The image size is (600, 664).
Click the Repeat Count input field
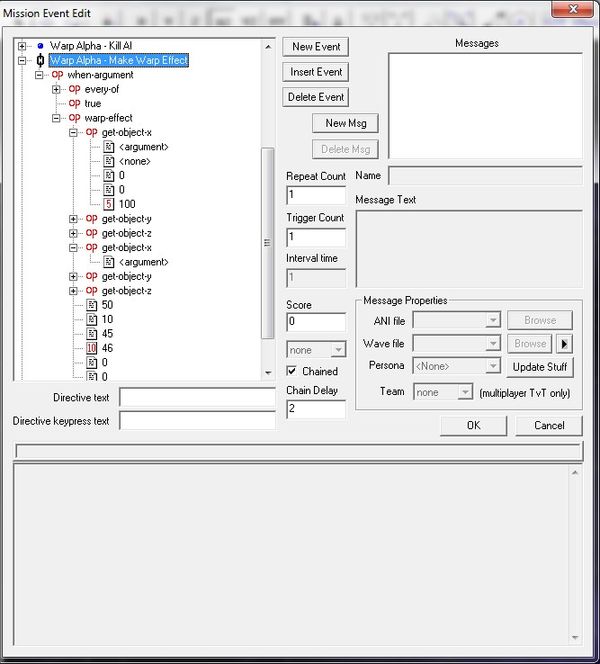(316, 195)
